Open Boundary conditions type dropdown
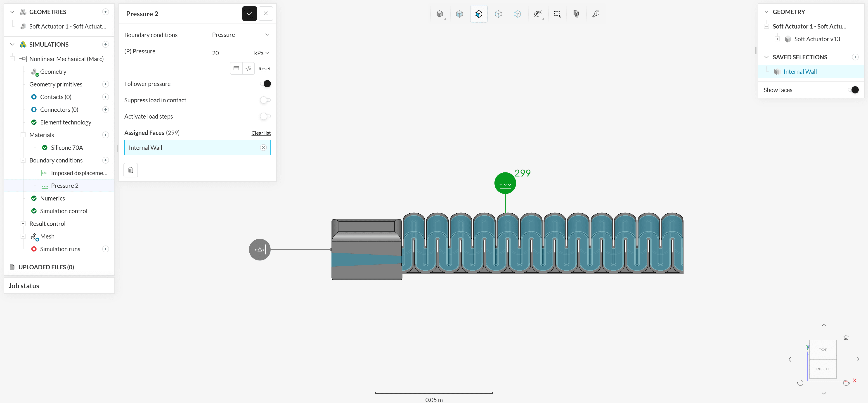Viewport: 868px width, 403px height. click(240, 35)
